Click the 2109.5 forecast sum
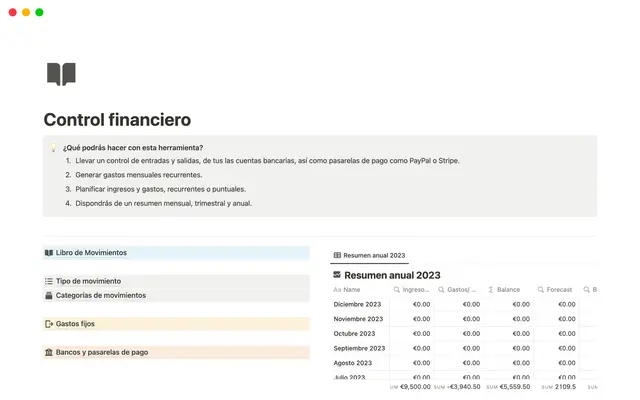 coord(564,387)
